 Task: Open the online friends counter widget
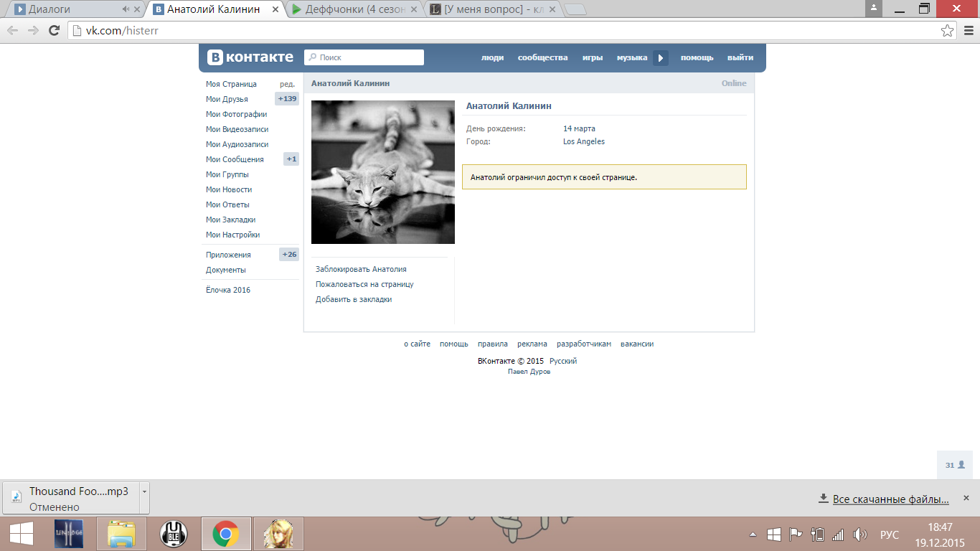coord(954,465)
